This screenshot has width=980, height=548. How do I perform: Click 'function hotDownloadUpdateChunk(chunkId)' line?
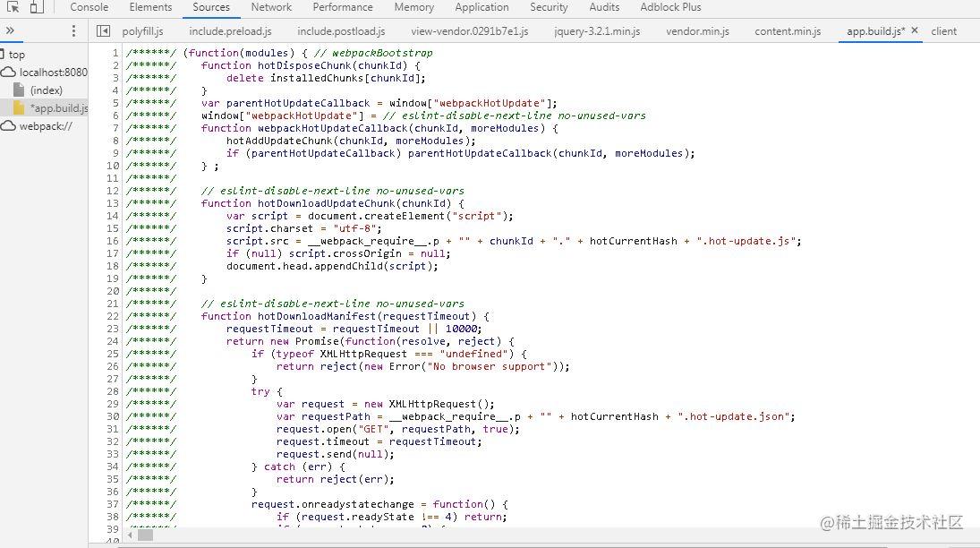[x=333, y=203]
